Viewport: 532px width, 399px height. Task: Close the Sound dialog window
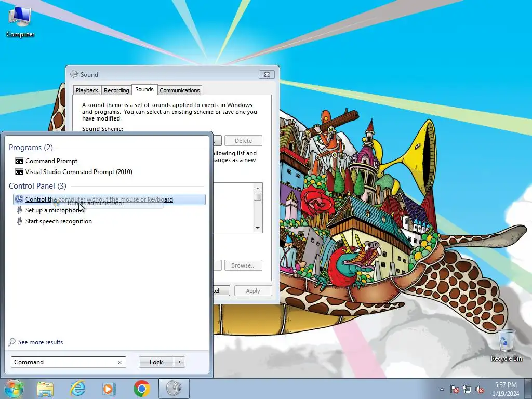(267, 74)
